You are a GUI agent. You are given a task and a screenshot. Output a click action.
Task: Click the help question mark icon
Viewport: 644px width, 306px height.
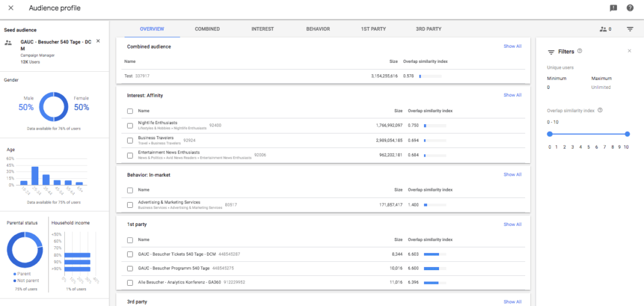click(630, 8)
